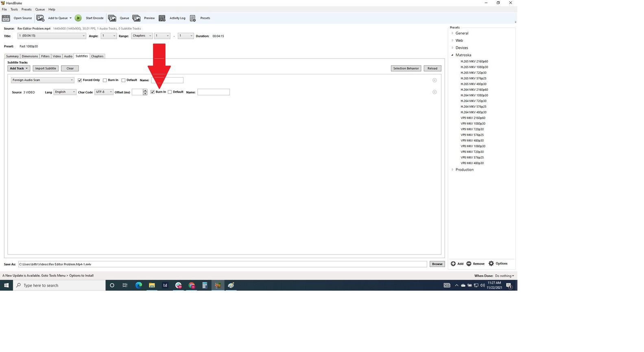
Task: Open Slack from the taskbar
Action: coord(178,285)
